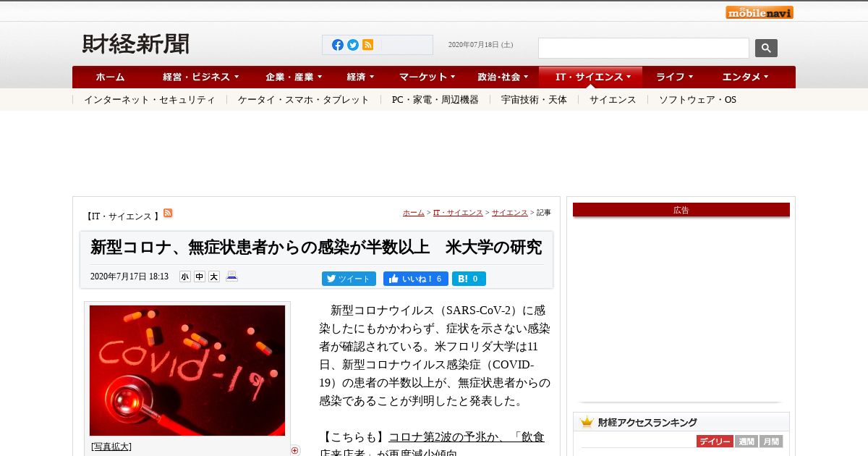Open ソフトウェア・OS subcategory

697,100
